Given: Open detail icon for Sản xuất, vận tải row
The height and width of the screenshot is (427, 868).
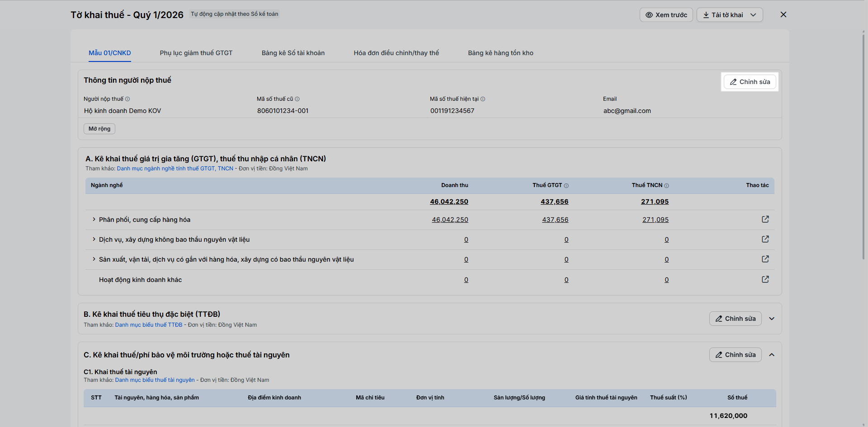Looking at the screenshot, I should [x=765, y=259].
